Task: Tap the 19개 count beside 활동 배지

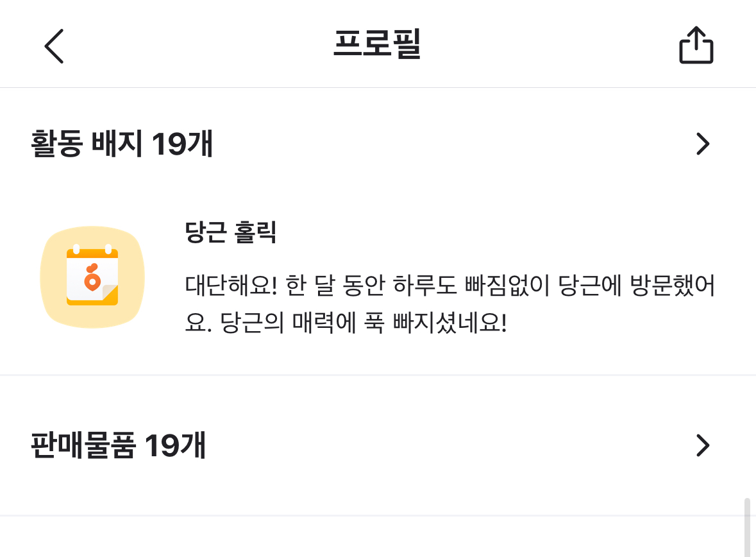Action: (x=183, y=145)
